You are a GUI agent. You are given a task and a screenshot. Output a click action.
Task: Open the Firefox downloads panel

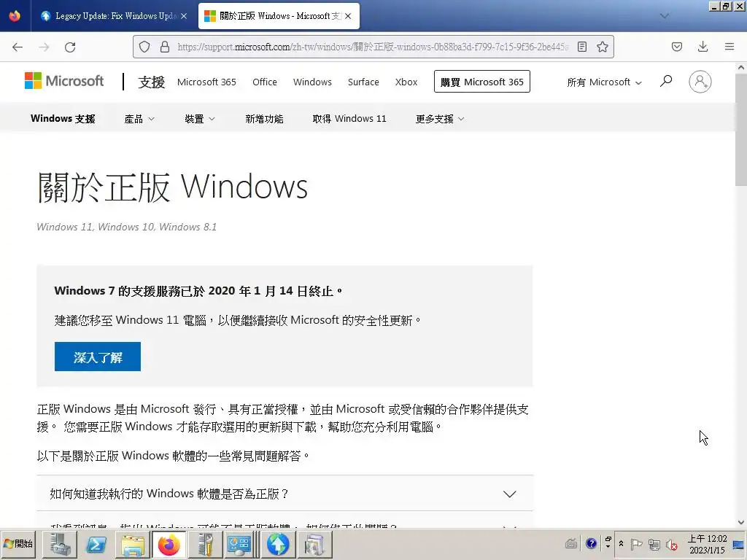(x=703, y=47)
